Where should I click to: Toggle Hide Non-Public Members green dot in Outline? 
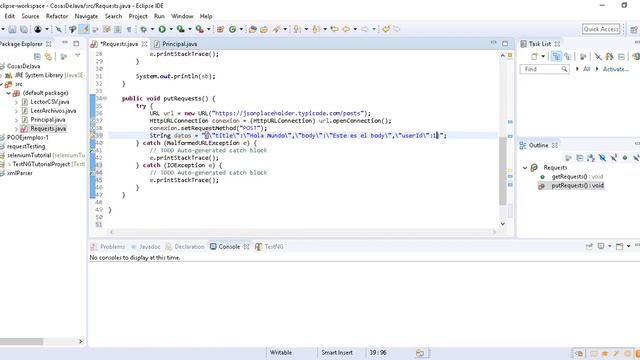(624, 158)
